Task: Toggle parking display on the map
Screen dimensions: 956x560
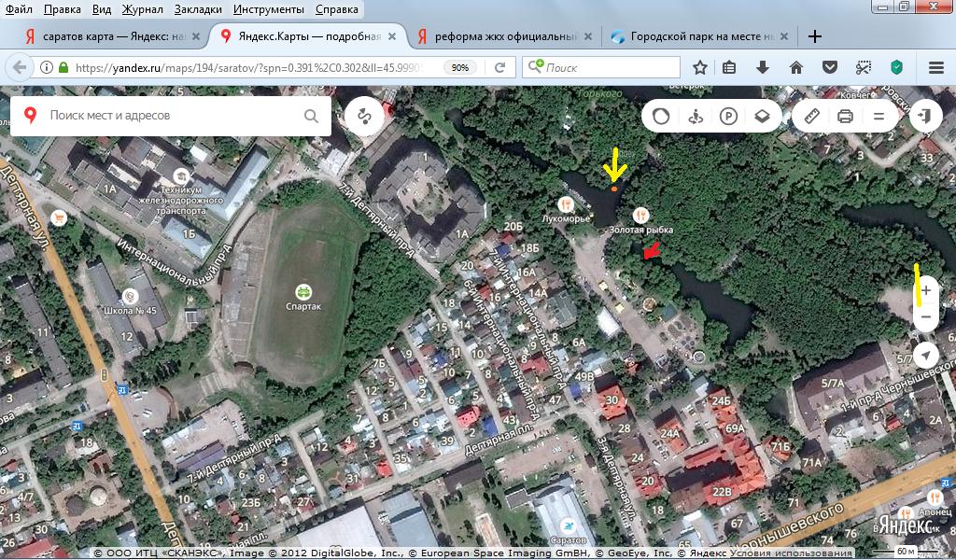Action: [x=728, y=117]
